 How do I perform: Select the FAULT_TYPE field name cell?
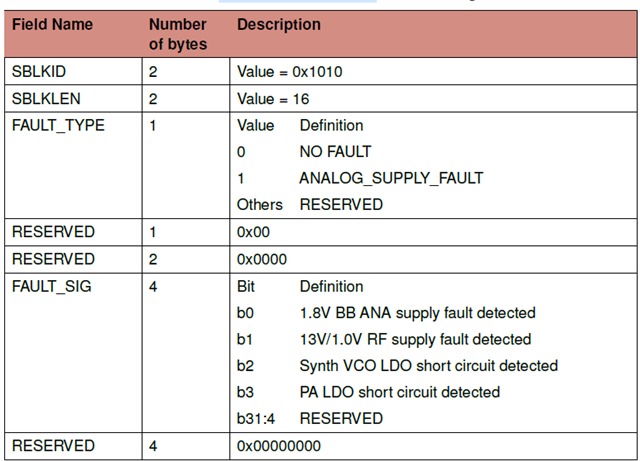(58, 126)
